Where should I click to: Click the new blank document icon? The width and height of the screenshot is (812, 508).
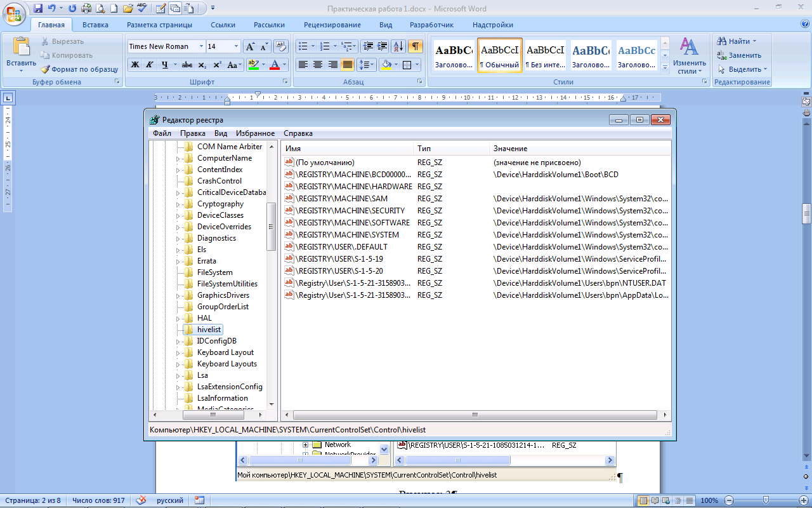point(114,8)
